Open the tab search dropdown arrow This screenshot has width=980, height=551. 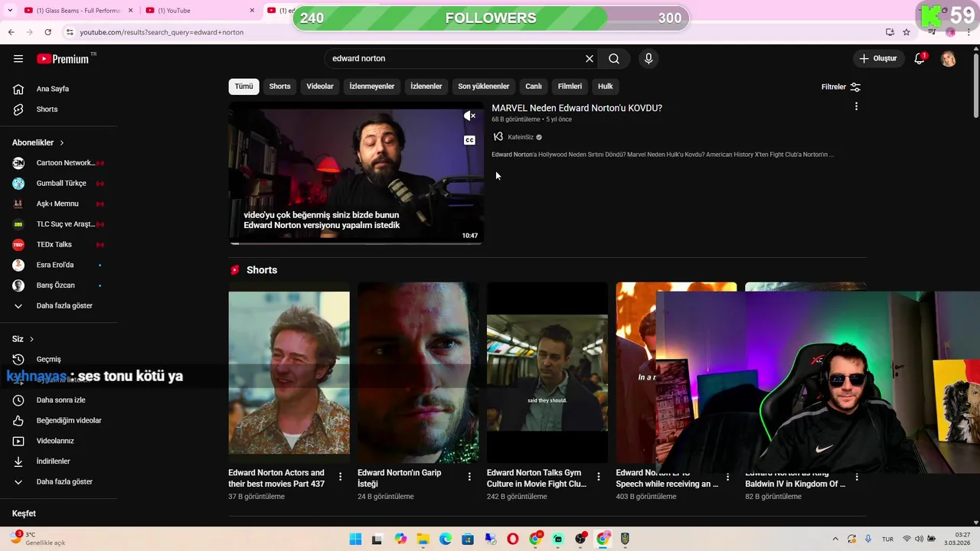coord(10,11)
